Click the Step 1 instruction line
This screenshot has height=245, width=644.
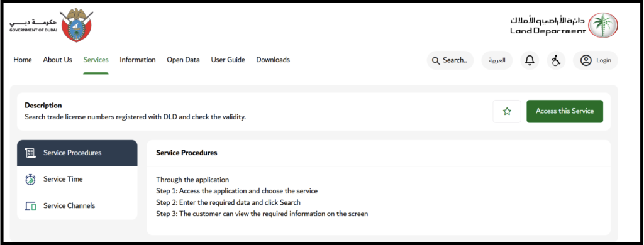point(237,191)
